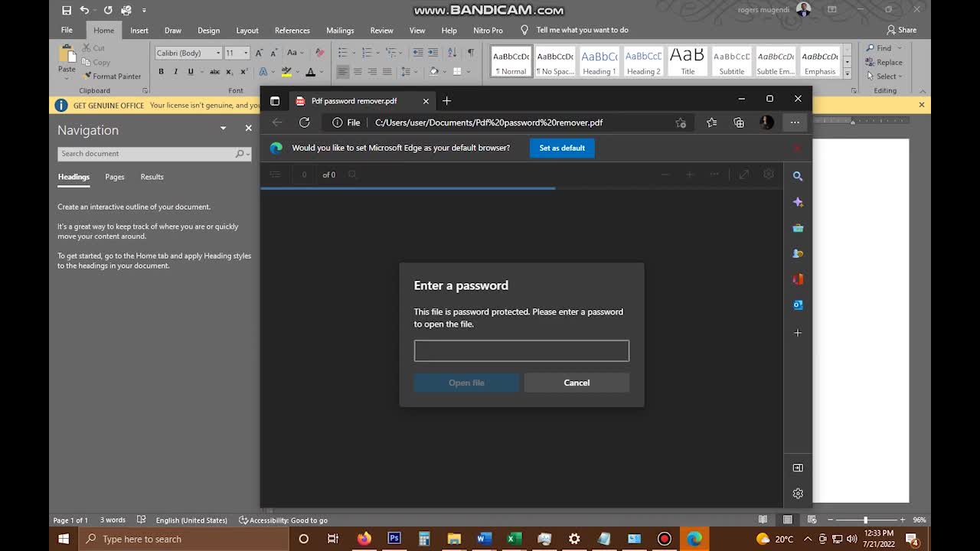Expand the Numbering dropdown arrow
Image resolution: width=980 pixels, height=551 pixels.
point(377,53)
